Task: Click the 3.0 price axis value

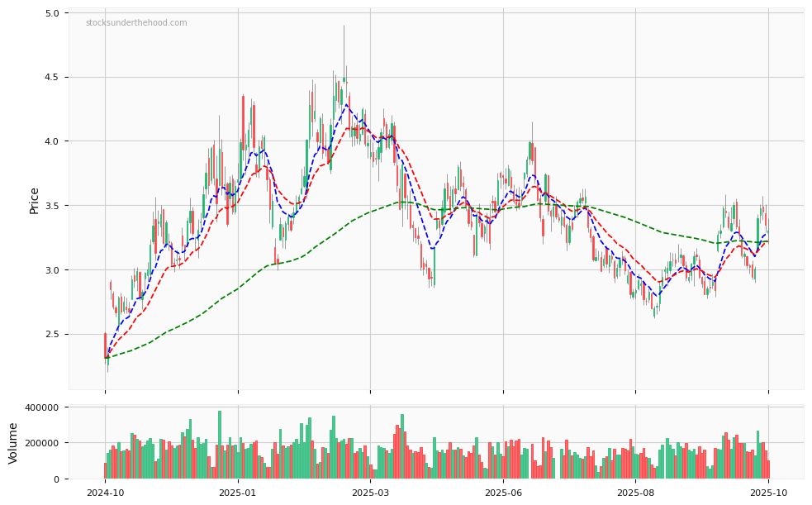Action: 51,270
